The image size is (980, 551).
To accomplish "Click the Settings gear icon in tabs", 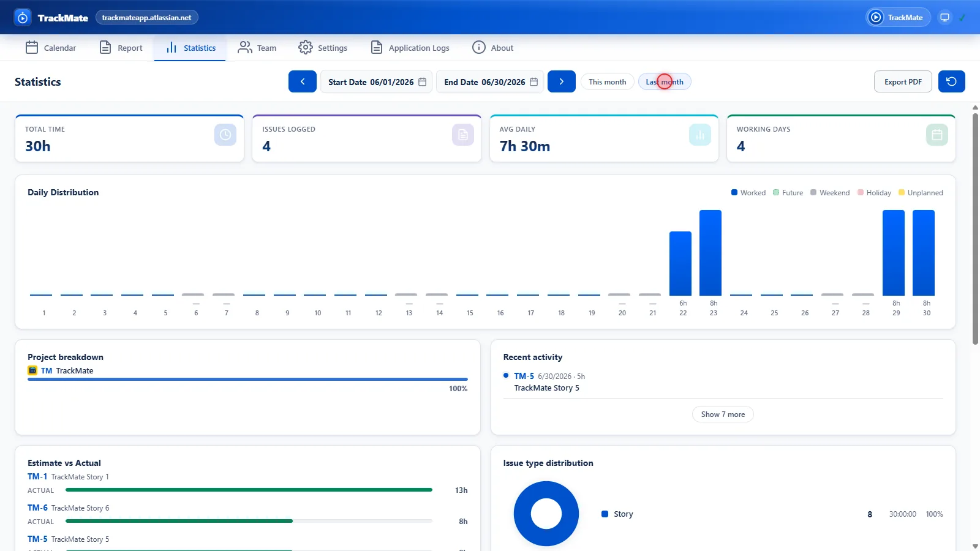I will [306, 47].
